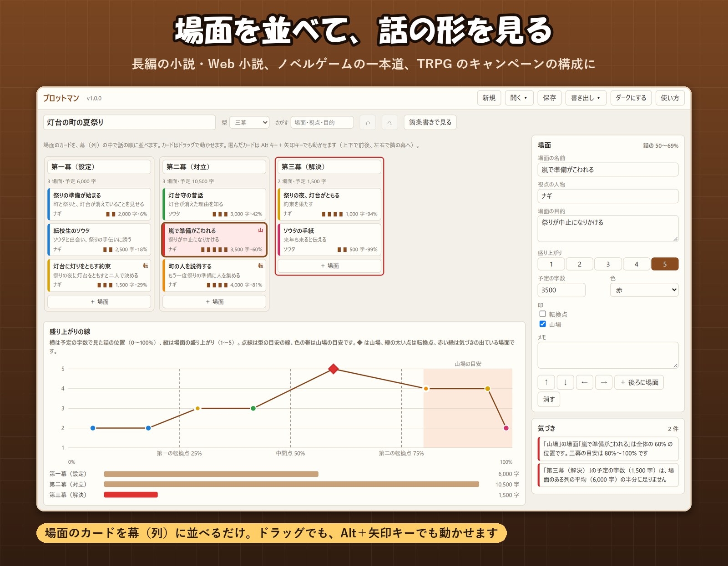Set 盛り上がり level to 1
This screenshot has width=728, height=566.
click(x=551, y=264)
